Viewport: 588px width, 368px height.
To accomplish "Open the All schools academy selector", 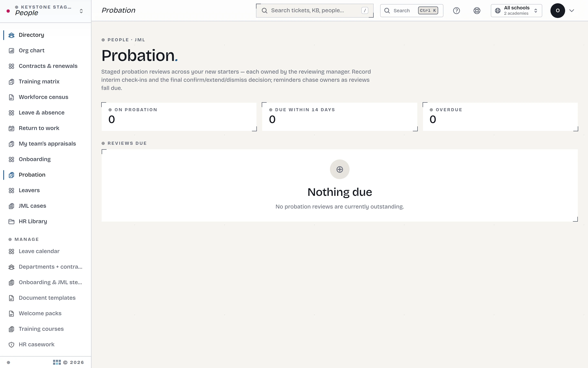I will [x=516, y=11].
